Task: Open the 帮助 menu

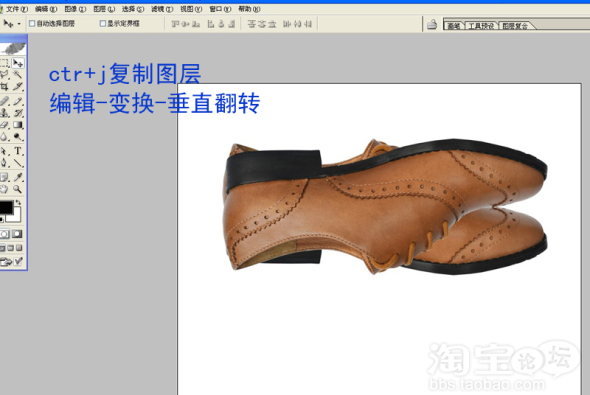Action: click(x=249, y=9)
